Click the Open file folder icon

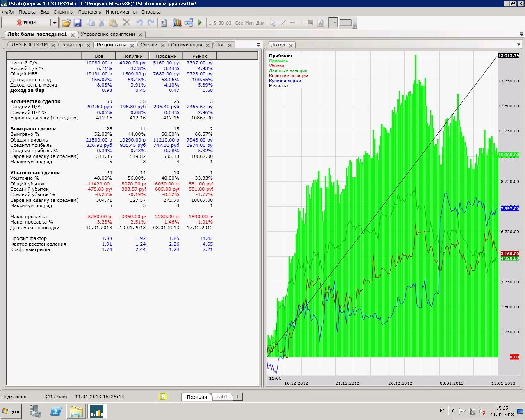pos(66,23)
